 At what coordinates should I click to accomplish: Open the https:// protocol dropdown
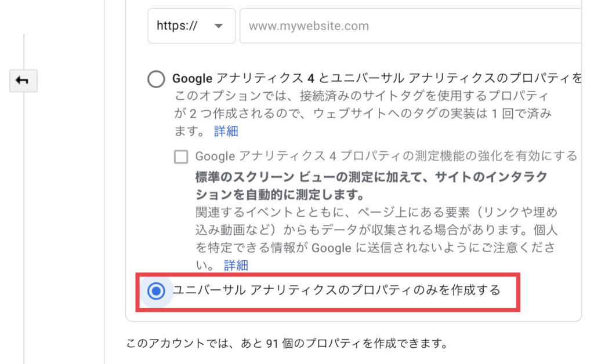[x=191, y=26]
